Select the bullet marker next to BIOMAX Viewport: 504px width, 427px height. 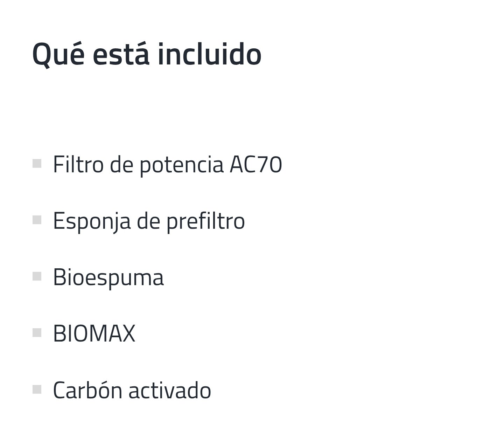point(37,333)
